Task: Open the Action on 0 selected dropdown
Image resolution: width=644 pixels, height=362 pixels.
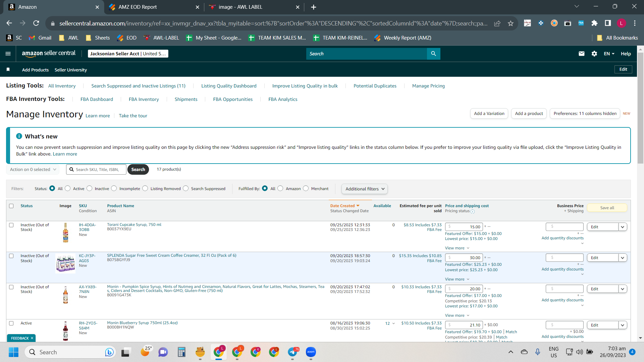Action: 33,170
